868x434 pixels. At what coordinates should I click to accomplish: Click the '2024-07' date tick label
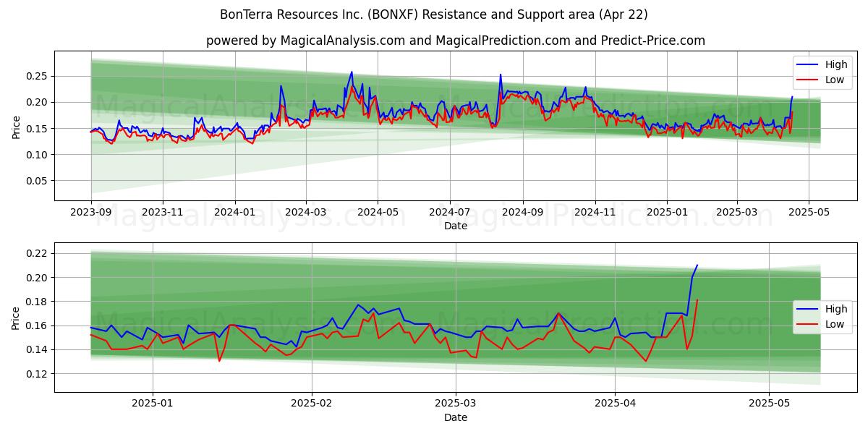click(x=450, y=213)
